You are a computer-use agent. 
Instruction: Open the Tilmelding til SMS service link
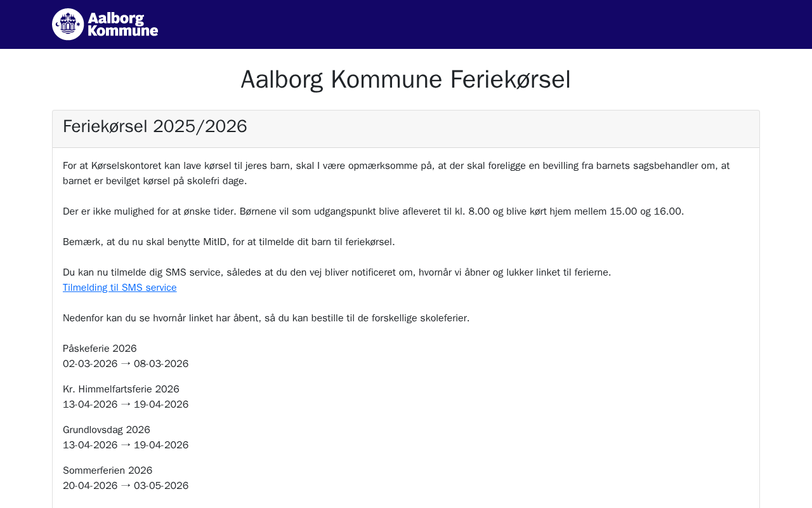coord(119,288)
